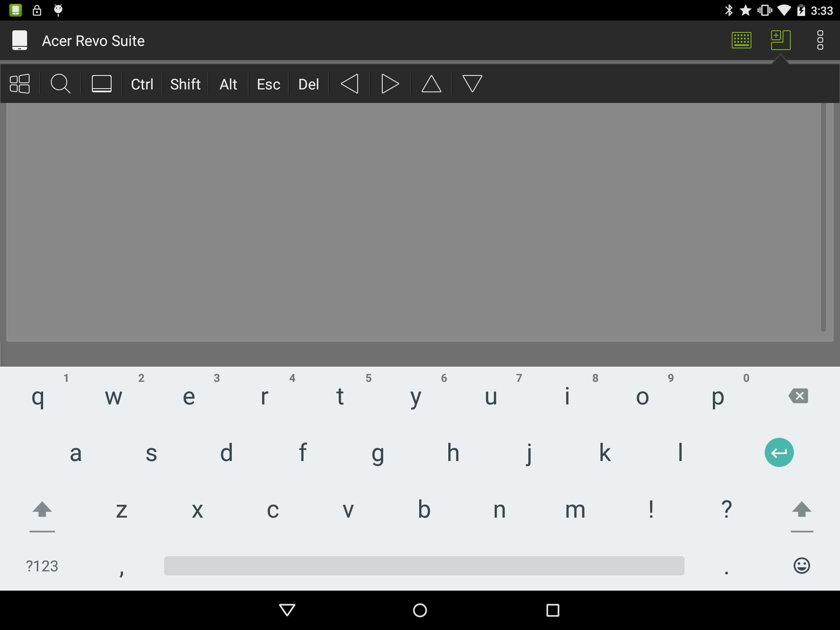This screenshot has height=630, width=840.
Task: Click the vertical scrollbar of touchpad area
Action: click(823, 217)
